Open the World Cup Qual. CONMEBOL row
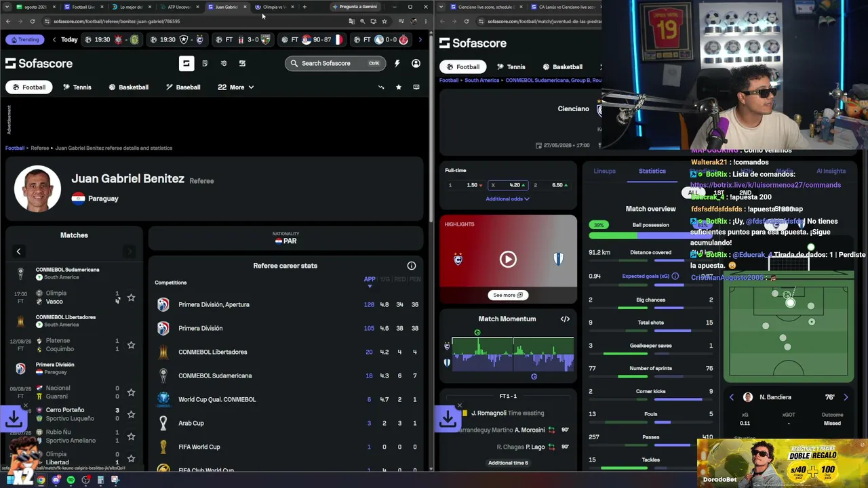Viewport: 868px width, 488px height. click(287, 399)
